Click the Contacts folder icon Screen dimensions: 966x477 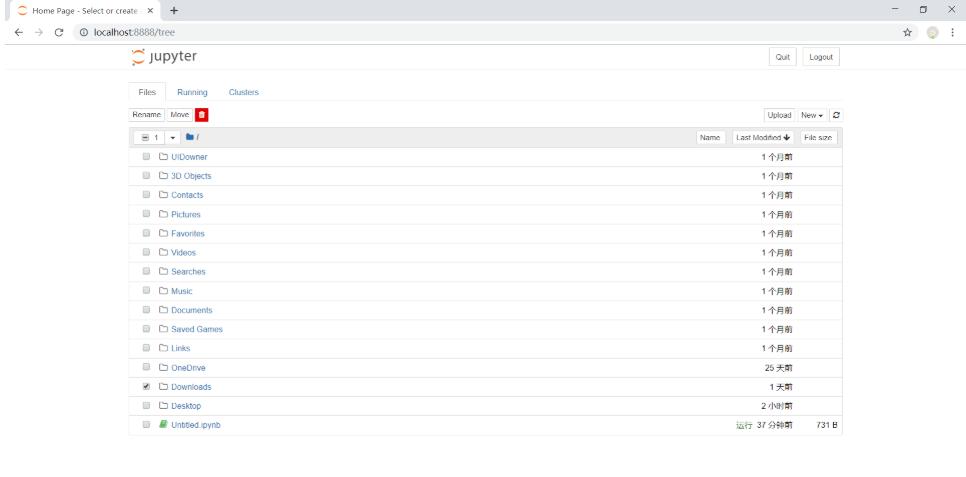click(163, 195)
